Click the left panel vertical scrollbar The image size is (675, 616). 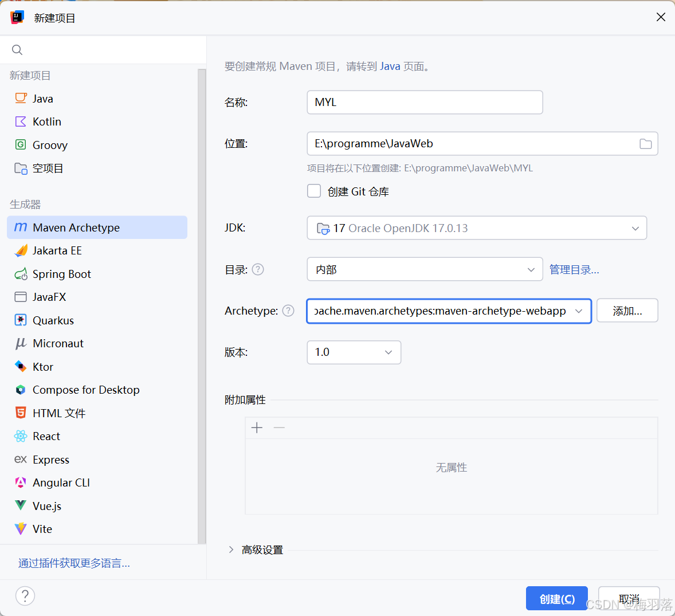pyautogui.click(x=202, y=306)
